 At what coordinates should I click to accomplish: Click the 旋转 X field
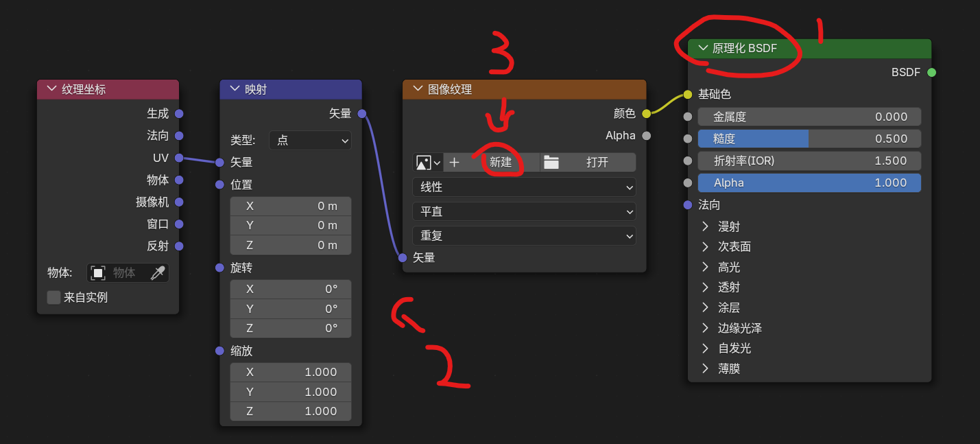point(291,289)
